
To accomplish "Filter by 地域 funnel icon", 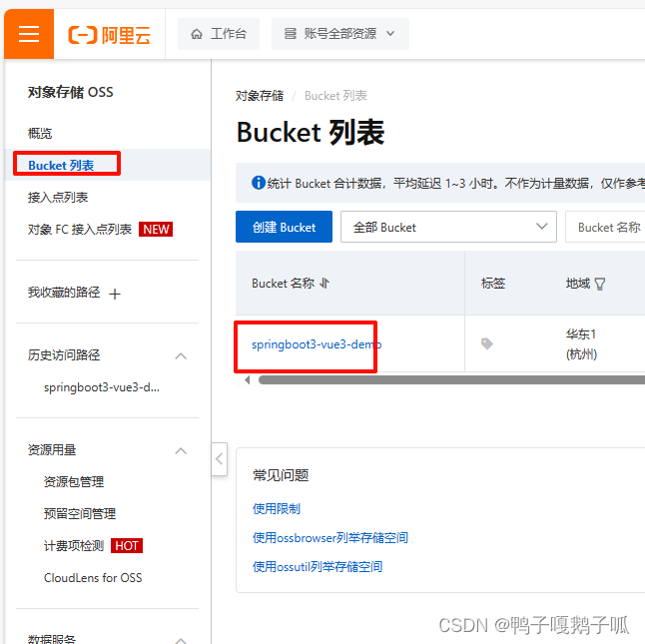I will coord(600,284).
